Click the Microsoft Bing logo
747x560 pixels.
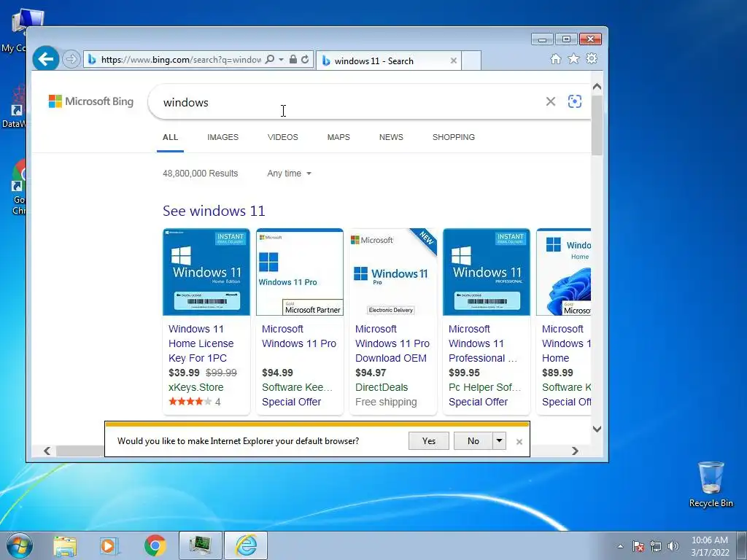click(91, 101)
